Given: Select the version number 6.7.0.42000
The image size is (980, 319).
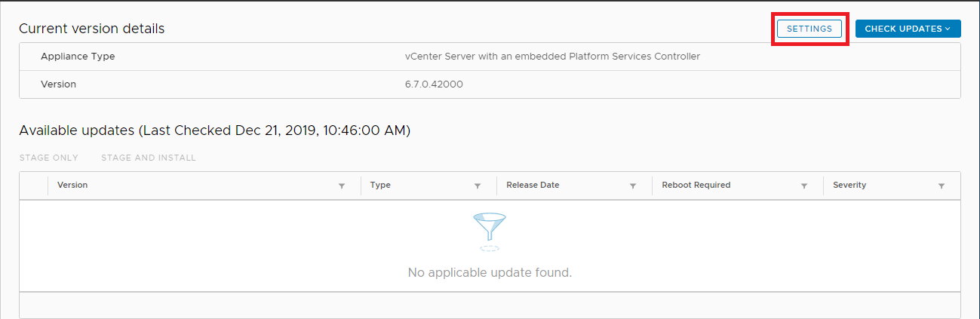Looking at the screenshot, I should pyautogui.click(x=434, y=84).
